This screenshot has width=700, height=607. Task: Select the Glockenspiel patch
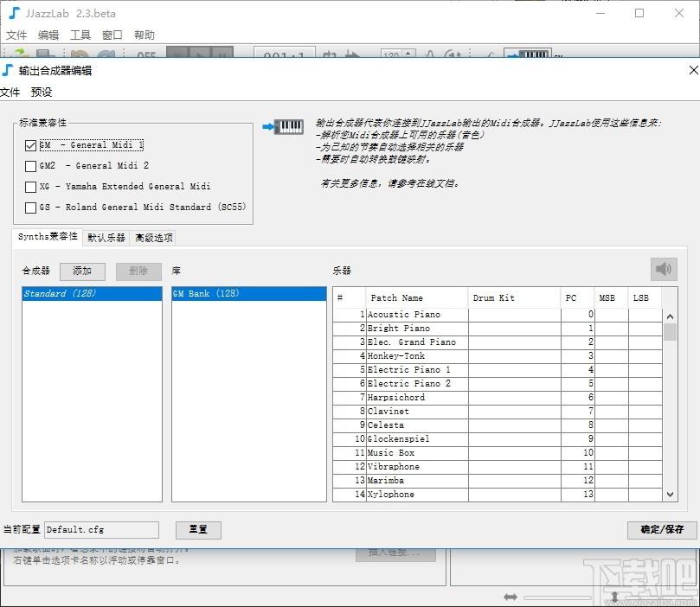498,439
